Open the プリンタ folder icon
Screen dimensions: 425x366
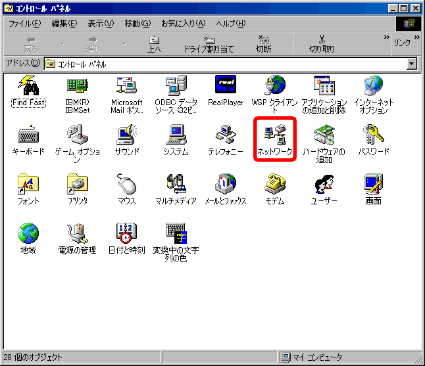coord(77,189)
